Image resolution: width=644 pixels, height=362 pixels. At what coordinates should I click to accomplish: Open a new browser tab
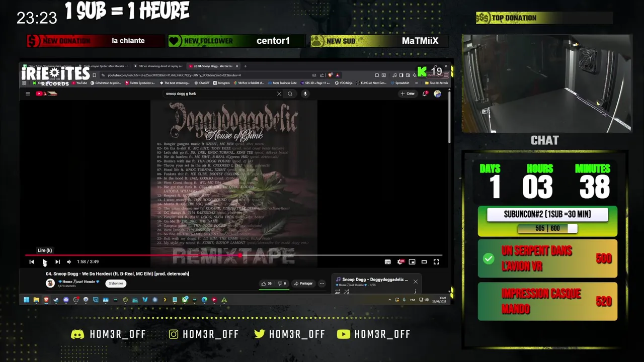pyautogui.click(x=245, y=66)
